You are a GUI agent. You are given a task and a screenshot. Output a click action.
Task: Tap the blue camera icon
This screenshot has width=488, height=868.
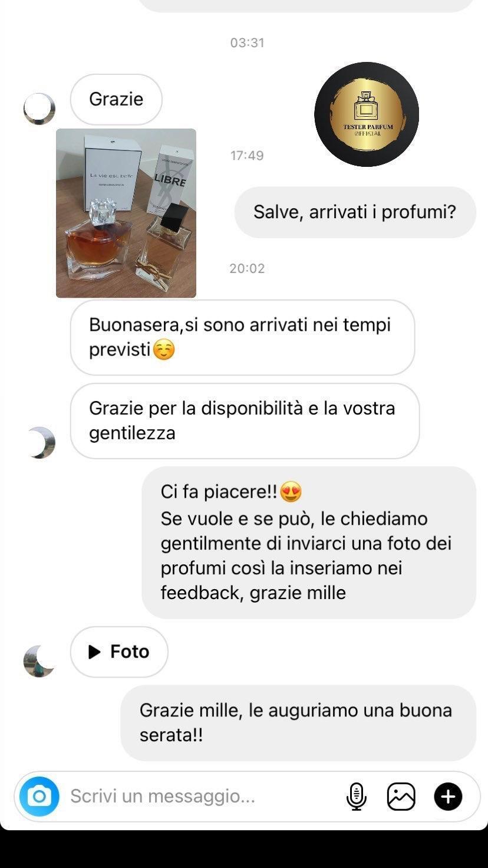[39, 797]
